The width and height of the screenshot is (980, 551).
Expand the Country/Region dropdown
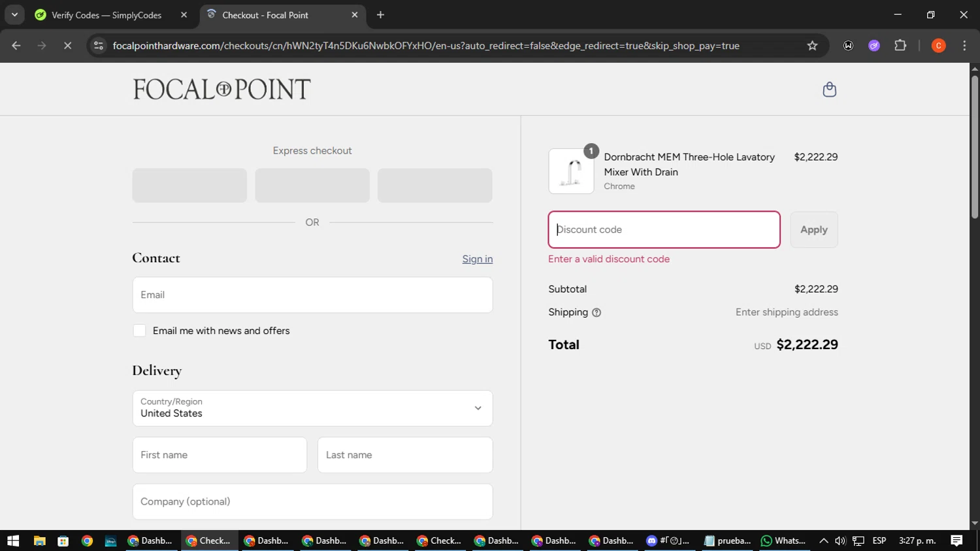pyautogui.click(x=312, y=409)
